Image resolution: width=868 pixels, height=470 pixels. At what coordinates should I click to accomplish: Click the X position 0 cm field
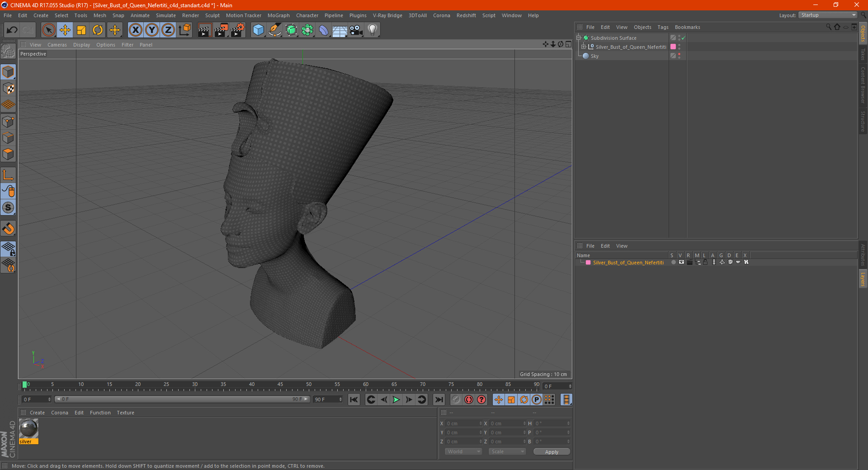(463, 423)
